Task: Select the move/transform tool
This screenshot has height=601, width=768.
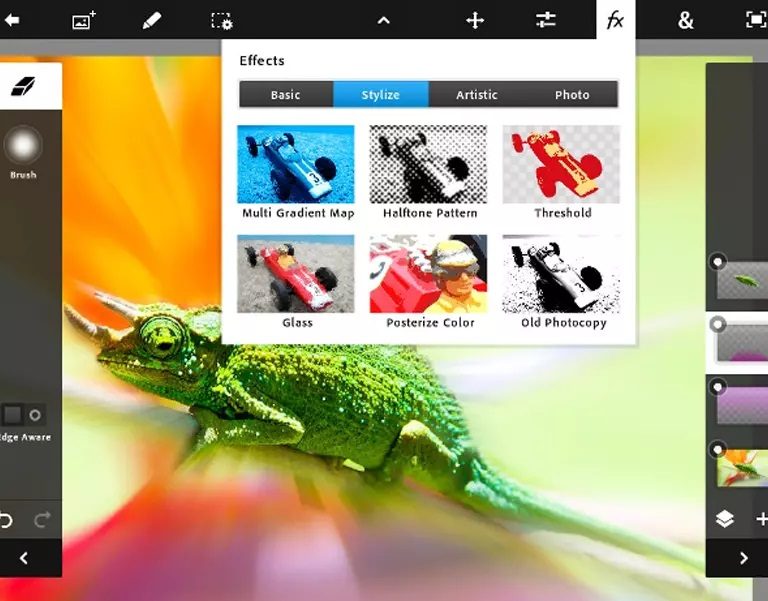Action: (x=475, y=21)
